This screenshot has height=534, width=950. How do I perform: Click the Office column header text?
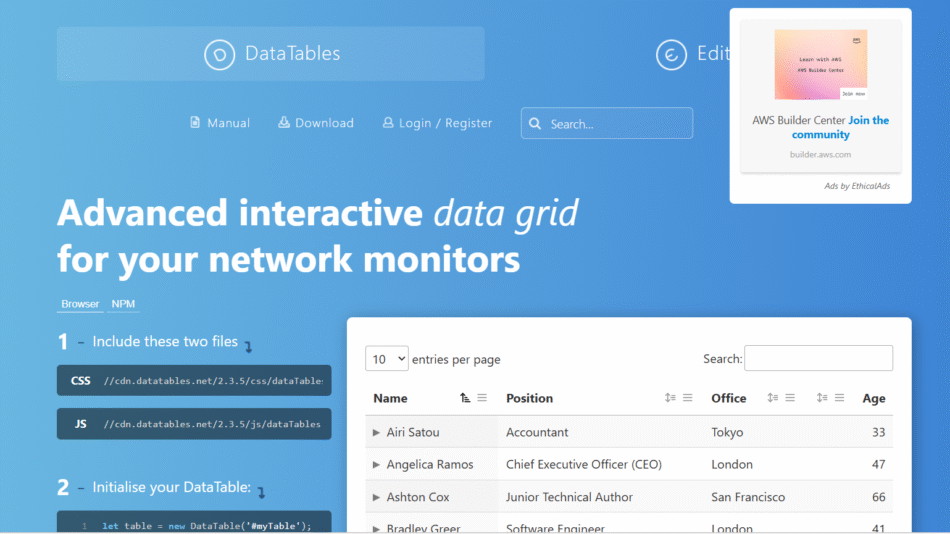[x=729, y=398]
